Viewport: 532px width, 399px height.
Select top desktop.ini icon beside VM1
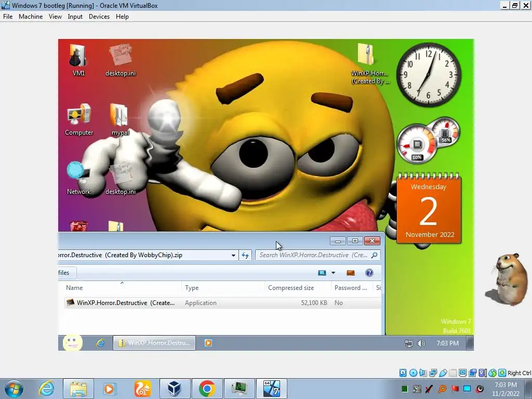pyautogui.click(x=121, y=60)
